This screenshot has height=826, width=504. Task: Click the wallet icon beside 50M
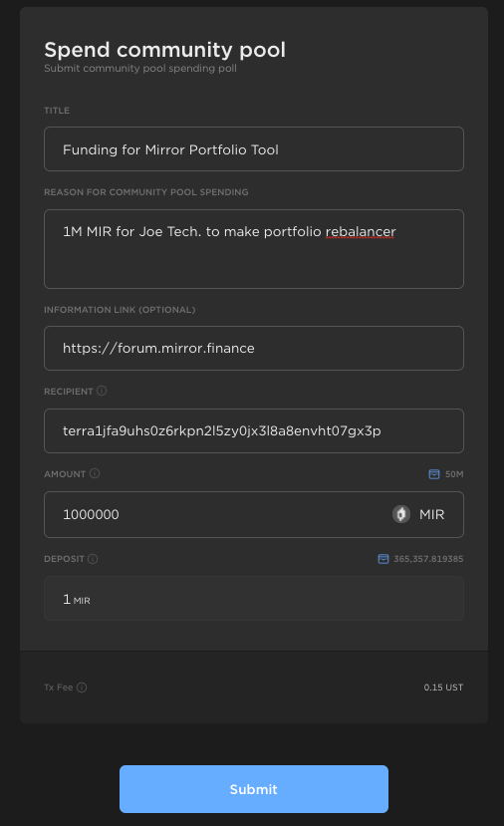(x=434, y=474)
